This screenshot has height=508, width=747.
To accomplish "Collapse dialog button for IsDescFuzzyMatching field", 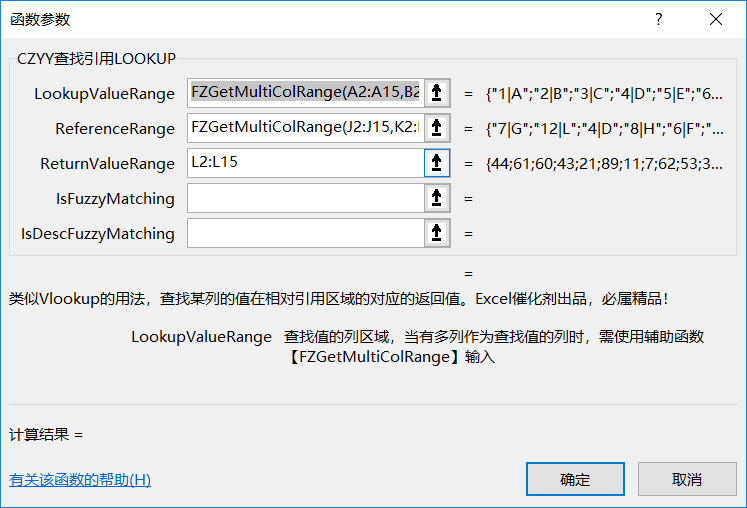I will tap(437, 233).
